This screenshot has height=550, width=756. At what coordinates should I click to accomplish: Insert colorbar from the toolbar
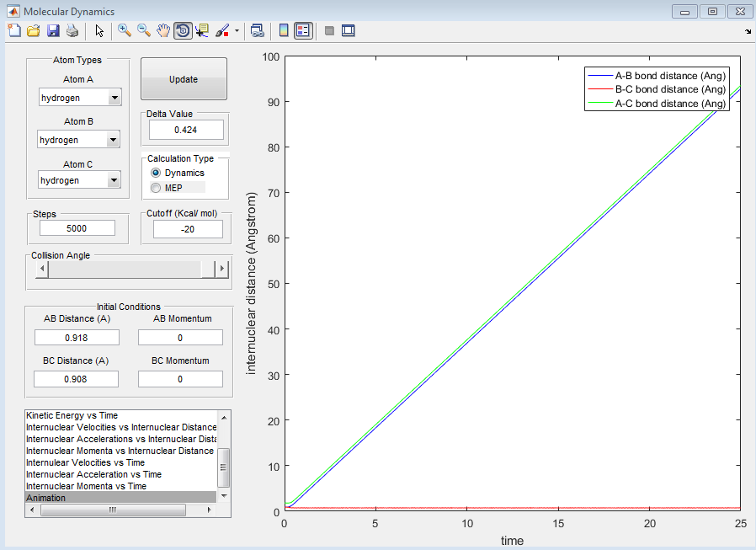[284, 31]
